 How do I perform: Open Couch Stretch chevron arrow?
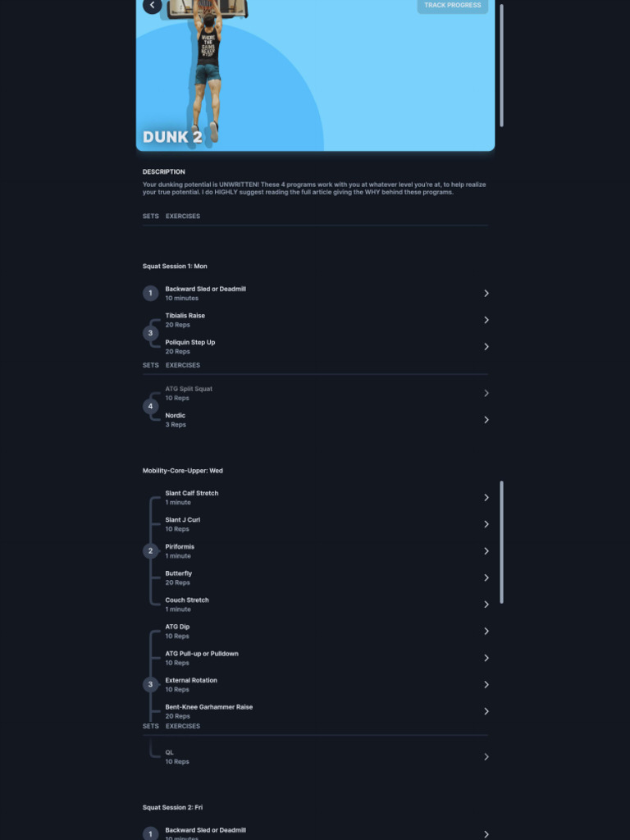486,605
